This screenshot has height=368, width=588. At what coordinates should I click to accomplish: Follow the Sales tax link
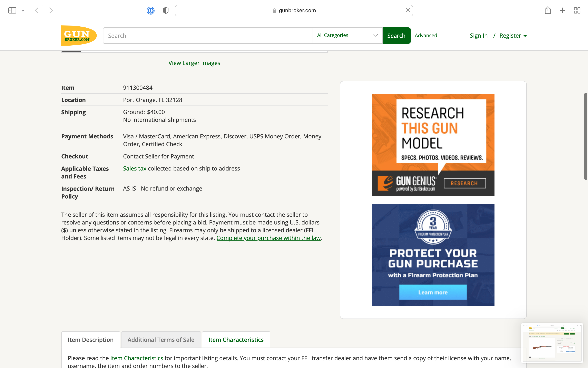[x=135, y=168]
